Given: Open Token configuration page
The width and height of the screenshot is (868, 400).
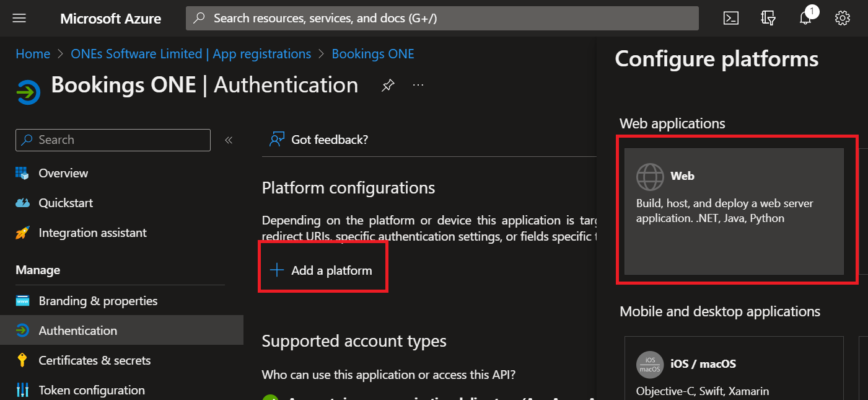Looking at the screenshot, I should (x=92, y=390).
